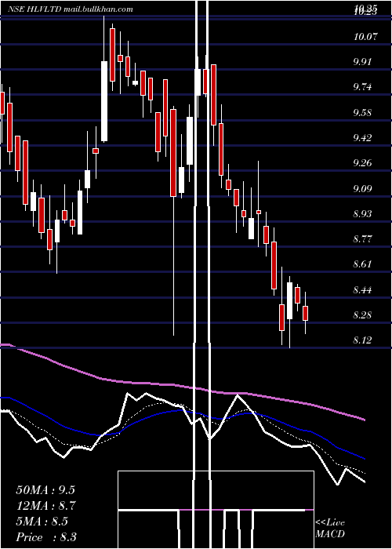Select the 9.58 price axis label
Image resolution: width=392 pixels, height=549 pixels.
tap(362, 112)
